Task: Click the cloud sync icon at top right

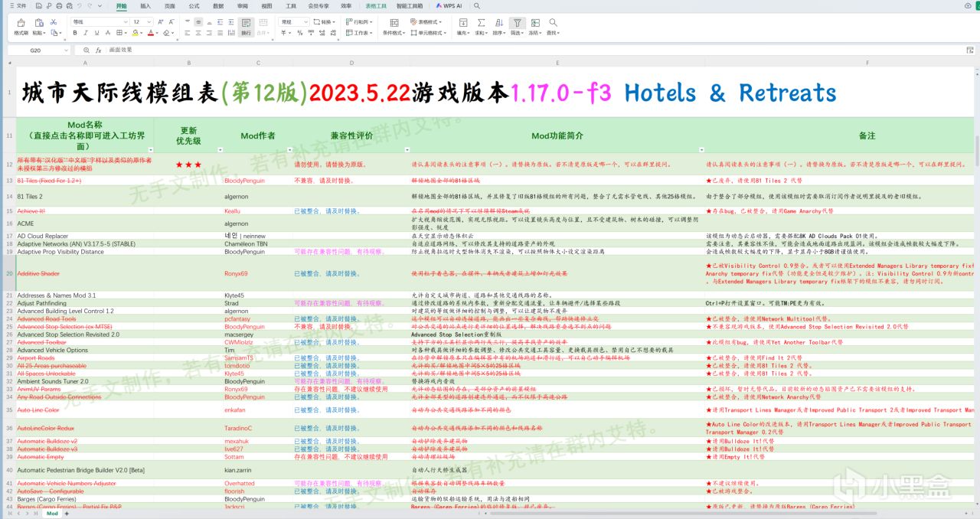Action: coord(968,6)
